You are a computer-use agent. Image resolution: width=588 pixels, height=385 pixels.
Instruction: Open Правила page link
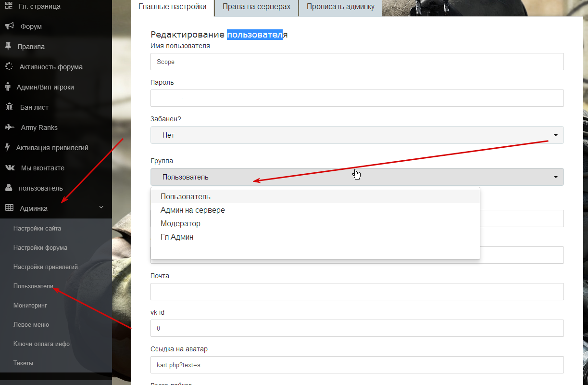coord(31,47)
